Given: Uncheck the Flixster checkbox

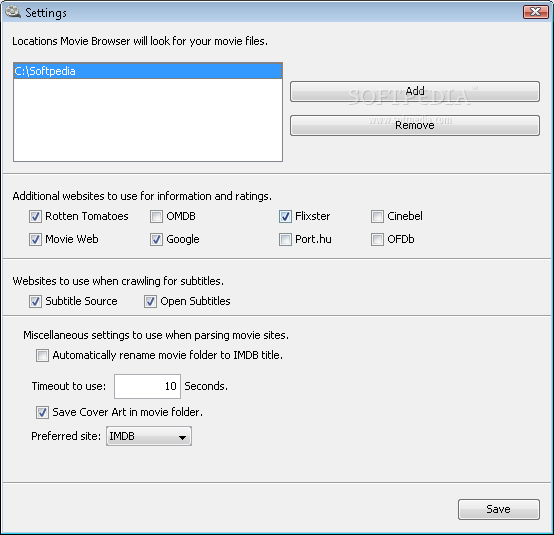Looking at the screenshot, I should (285, 216).
